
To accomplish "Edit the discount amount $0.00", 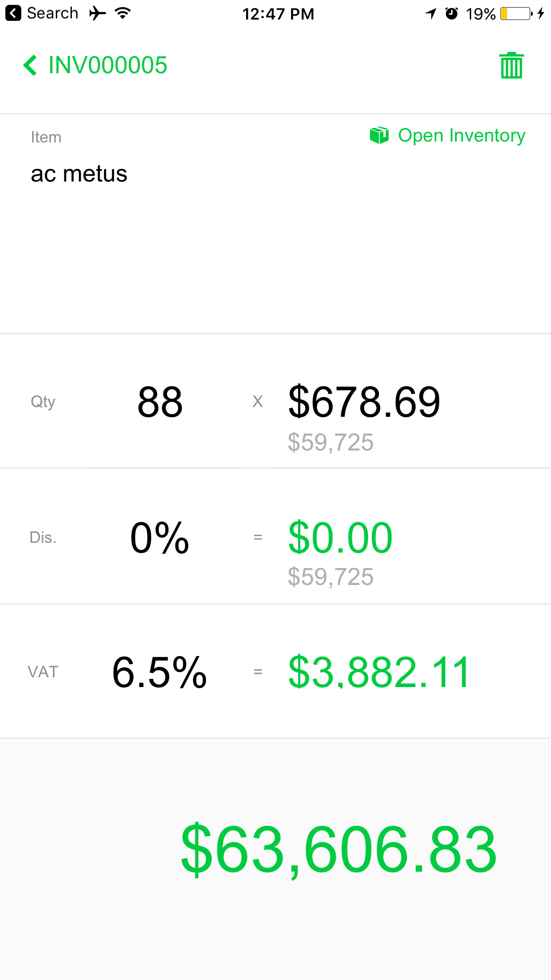I will tap(340, 537).
